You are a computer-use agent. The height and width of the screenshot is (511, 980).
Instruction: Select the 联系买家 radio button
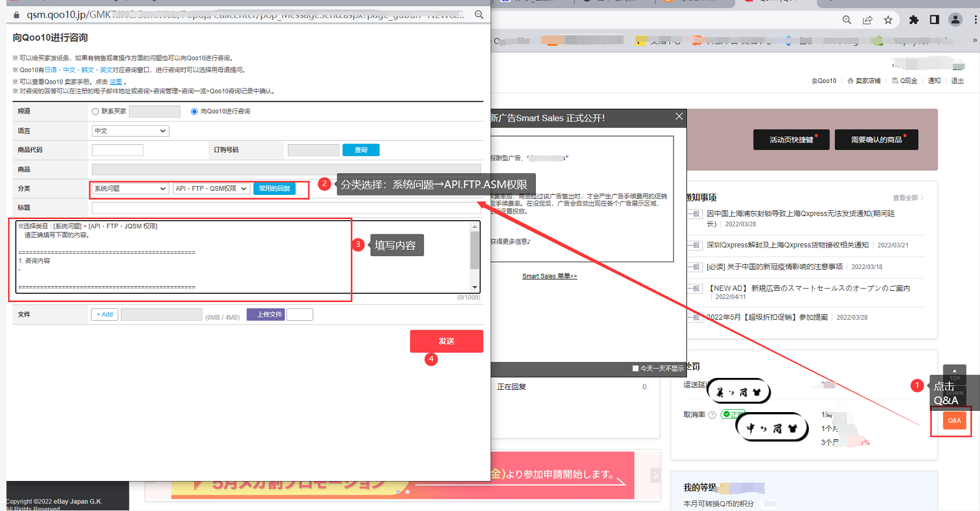point(95,111)
